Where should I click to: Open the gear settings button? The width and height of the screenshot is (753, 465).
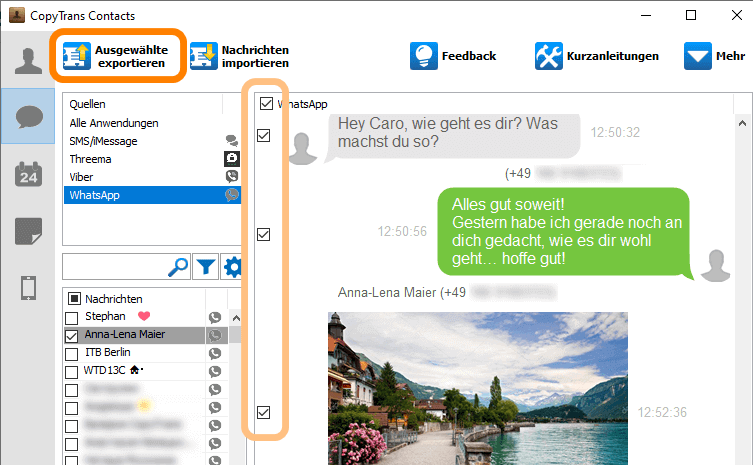pyautogui.click(x=232, y=267)
